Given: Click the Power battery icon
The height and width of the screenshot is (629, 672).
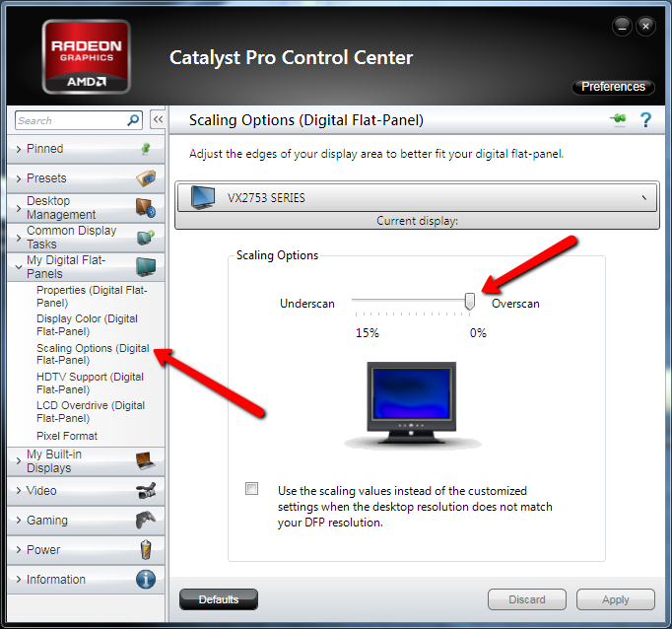Looking at the screenshot, I should 146,550.
